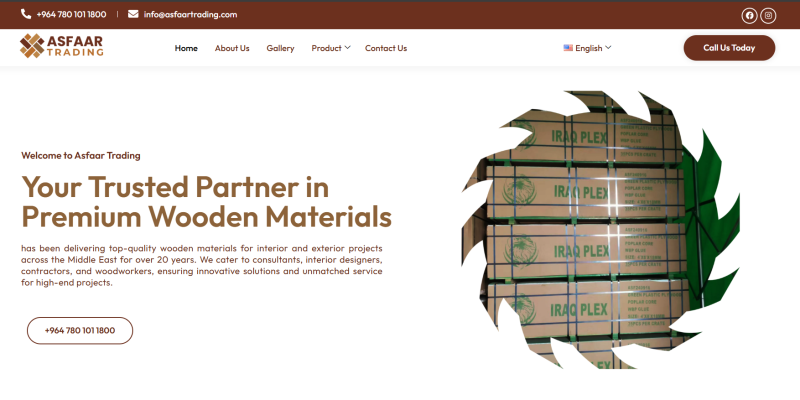Click the info@asfaartrading.com email link
This screenshot has width=800, height=400.
click(190, 14)
